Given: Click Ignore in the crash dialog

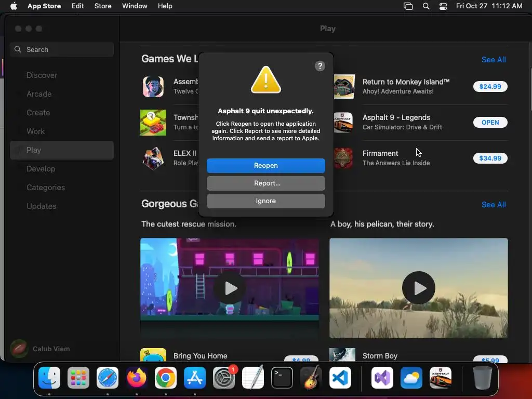Looking at the screenshot, I should (265, 201).
